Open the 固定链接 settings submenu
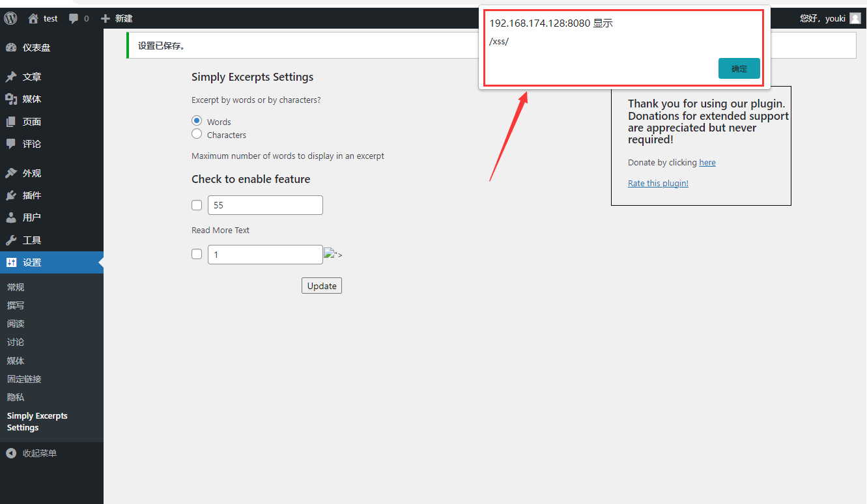The image size is (867, 504). tap(24, 379)
